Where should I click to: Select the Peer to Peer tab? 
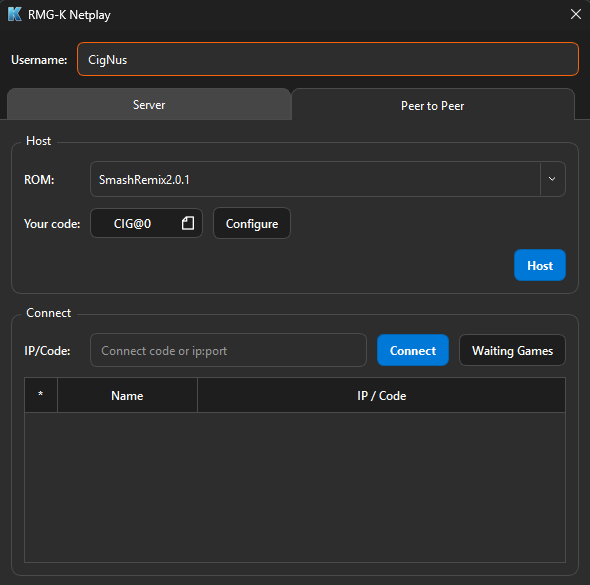tap(433, 105)
